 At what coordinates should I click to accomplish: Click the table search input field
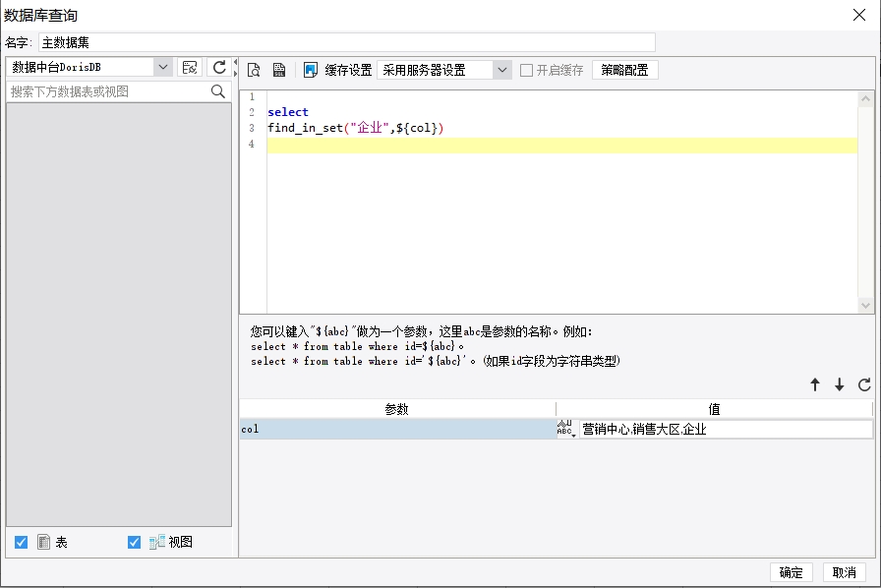pyautogui.click(x=109, y=91)
